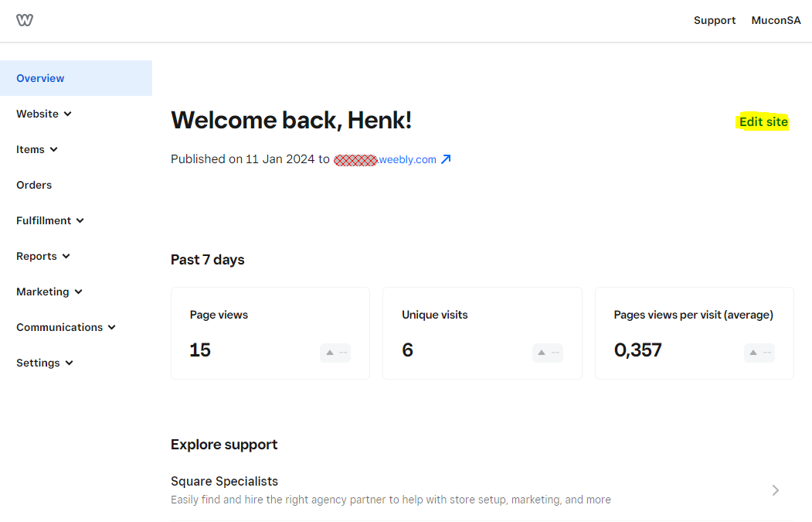The height and width of the screenshot is (522, 812).
Task: Click the Pages views per visit trend indicator
Action: pos(759,353)
